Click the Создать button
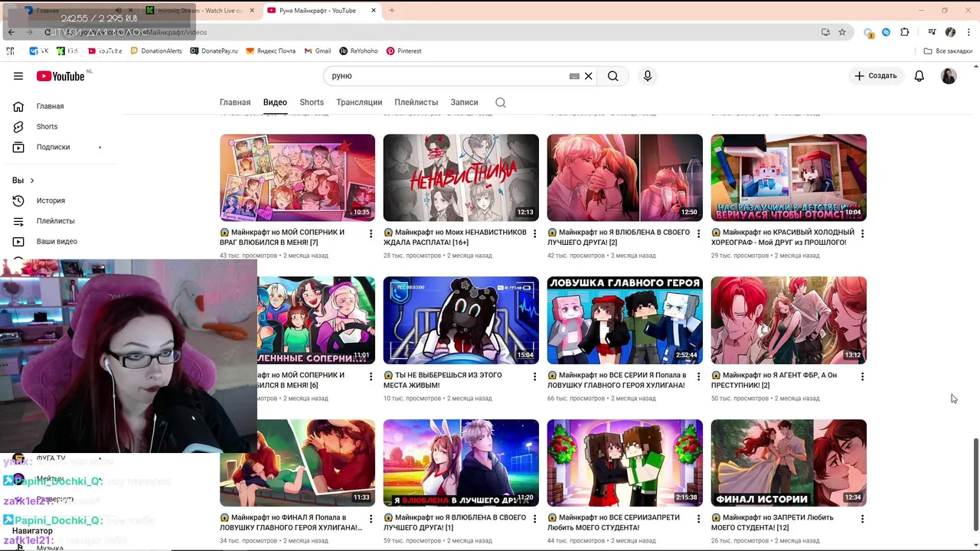The image size is (980, 551). tap(876, 76)
